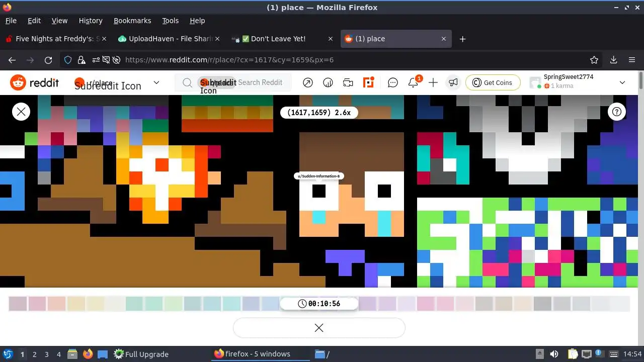Screen dimensions: 644x362
Task: Switch to the Don't Leave Yet! tab
Action: click(283, 39)
